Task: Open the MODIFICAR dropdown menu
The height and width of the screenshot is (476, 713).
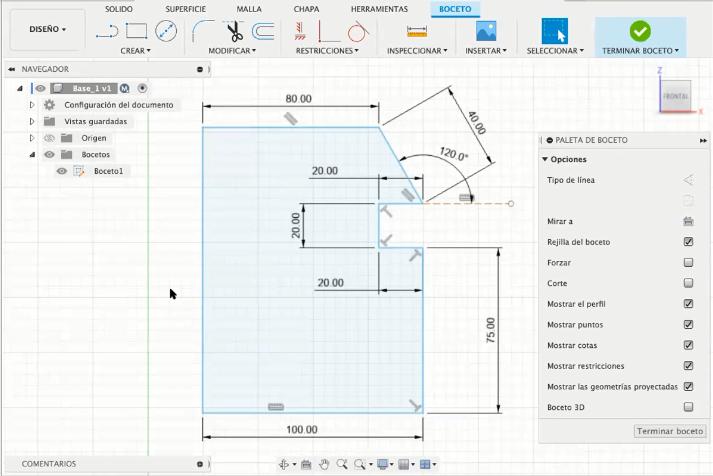Action: coord(232,51)
